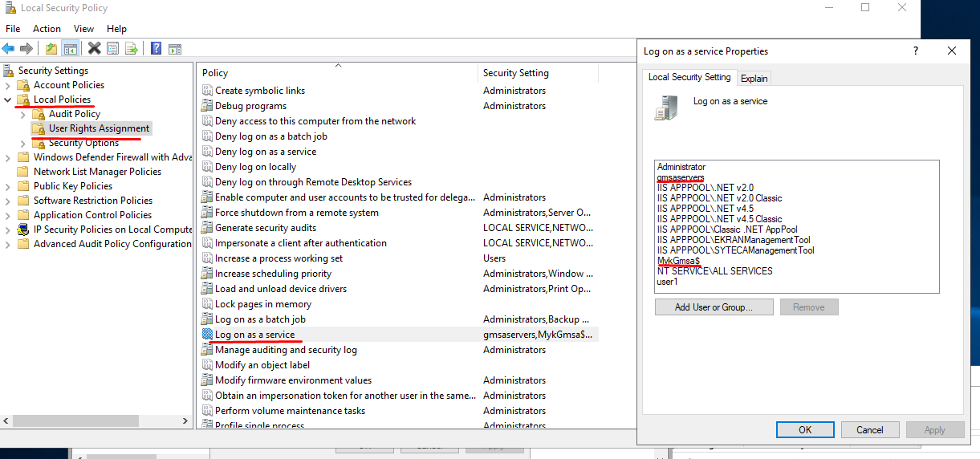
Task: Click the blue Help question mark icon
Action: click(x=156, y=48)
